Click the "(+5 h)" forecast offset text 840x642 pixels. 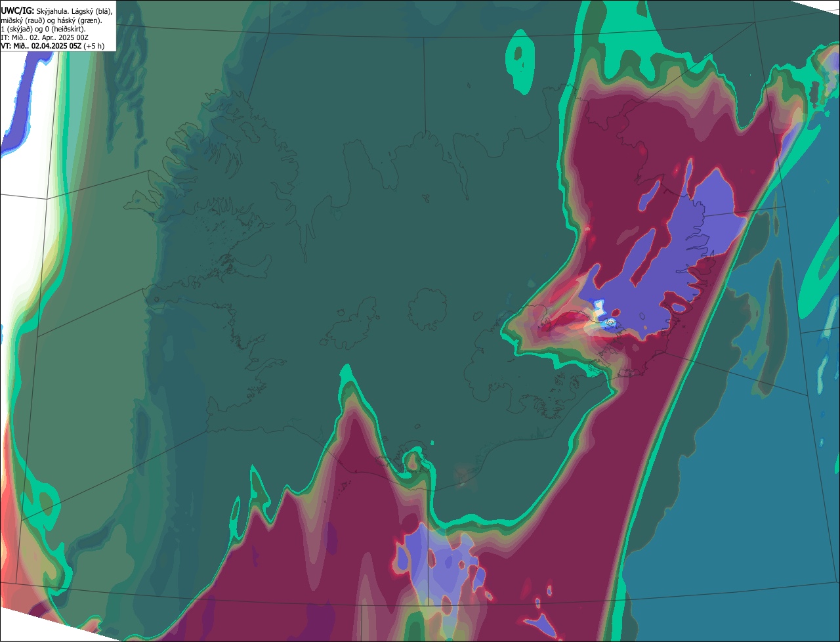click(x=94, y=46)
